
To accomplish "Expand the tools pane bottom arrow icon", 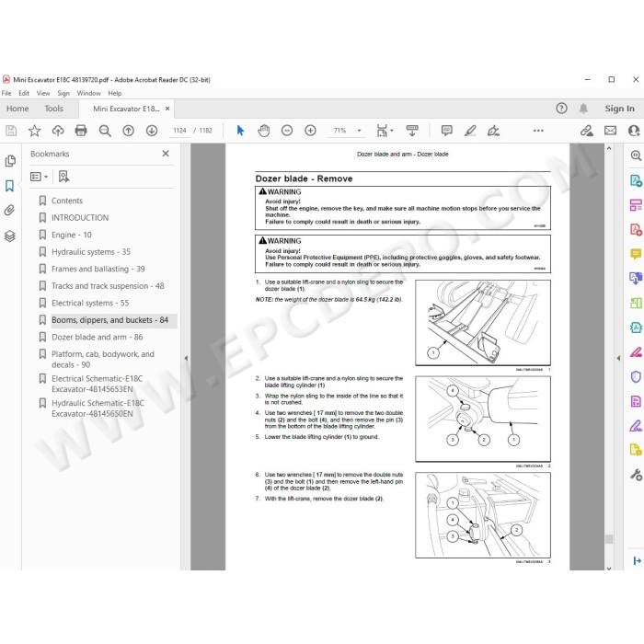I will 637,560.
